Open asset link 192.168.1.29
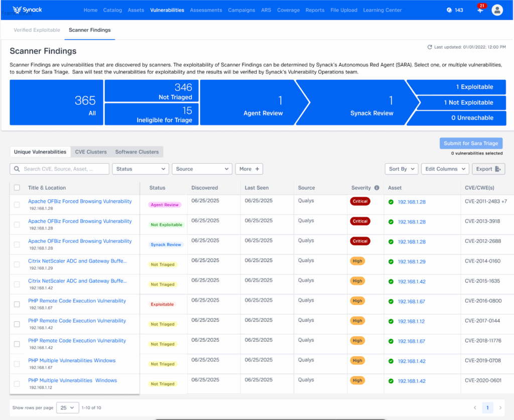The image size is (514, 420). point(412,261)
